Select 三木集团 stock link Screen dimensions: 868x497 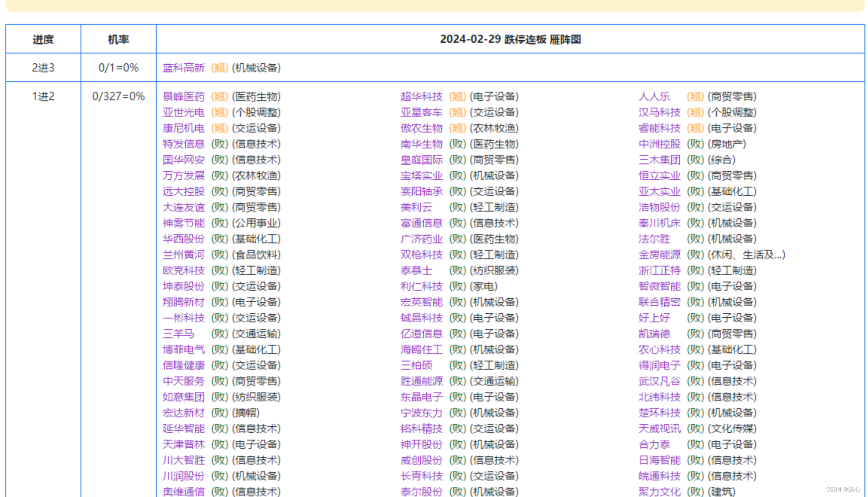tap(660, 160)
